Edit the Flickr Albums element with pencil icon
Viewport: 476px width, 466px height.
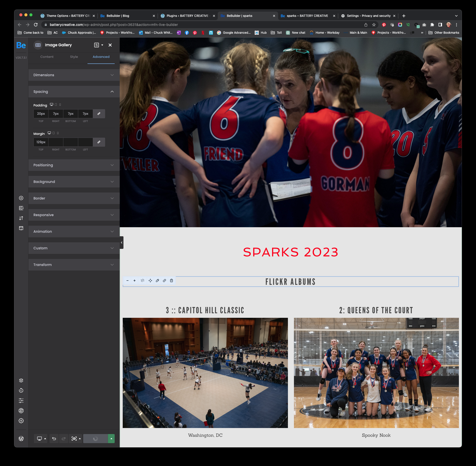click(x=157, y=281)
